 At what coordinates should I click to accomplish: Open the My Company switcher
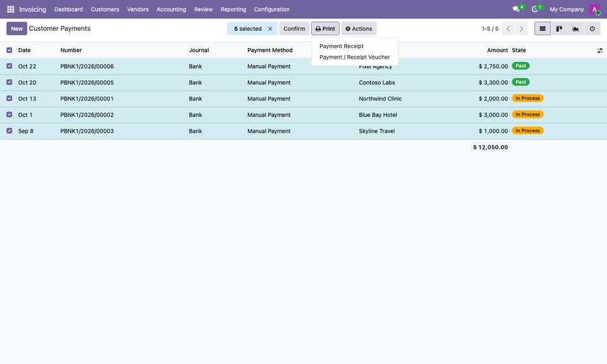click(567, 9)
